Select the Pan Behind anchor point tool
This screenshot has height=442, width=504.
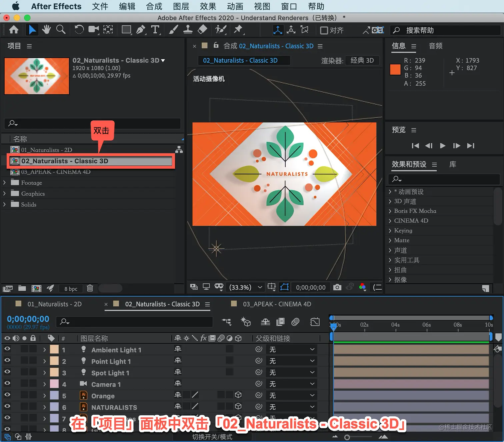[x=108, y=30]
